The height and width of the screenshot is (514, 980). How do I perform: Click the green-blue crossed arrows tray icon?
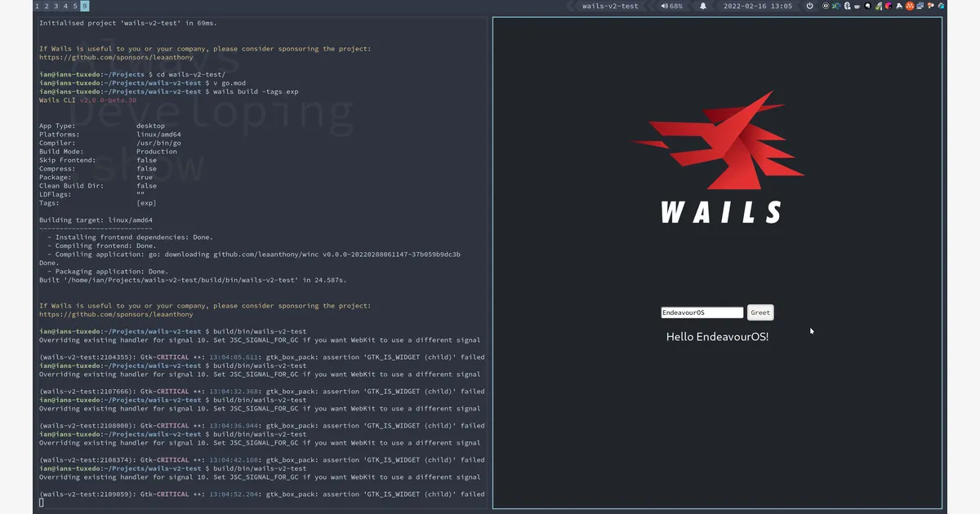(x=836, y=6)
